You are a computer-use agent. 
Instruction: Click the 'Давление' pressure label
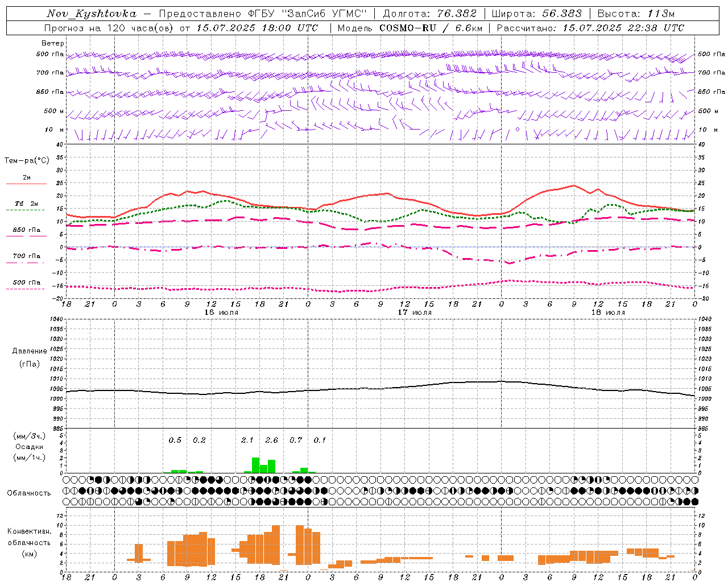30,351
